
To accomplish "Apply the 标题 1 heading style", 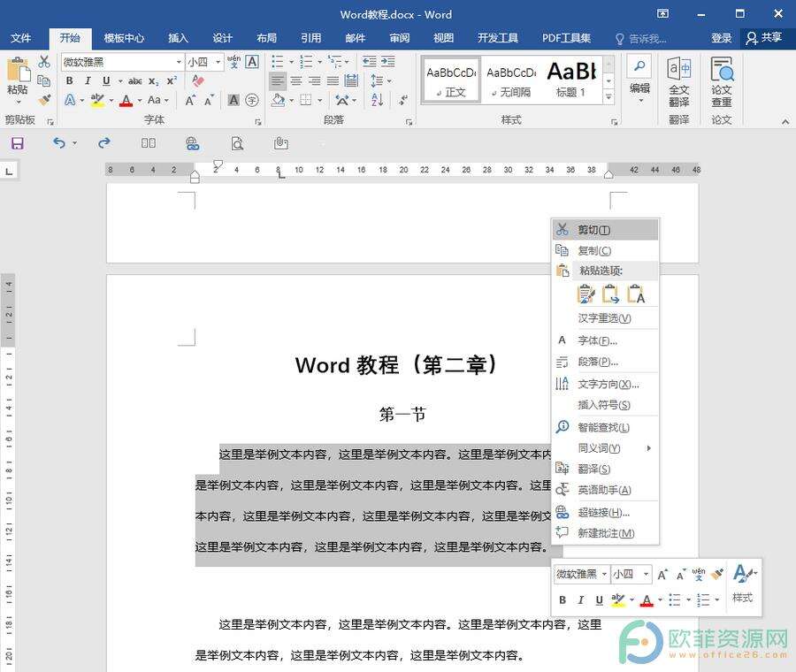I will coord(570,80).
